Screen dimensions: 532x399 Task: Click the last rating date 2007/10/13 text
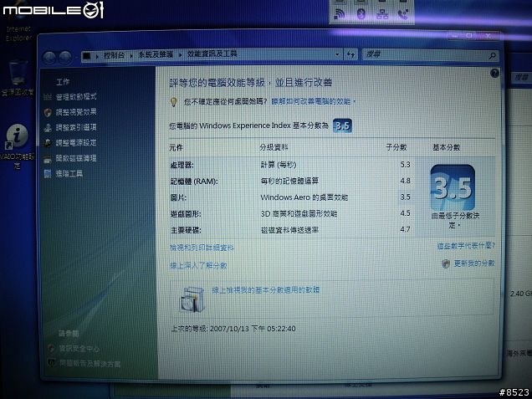pos(233,329)
